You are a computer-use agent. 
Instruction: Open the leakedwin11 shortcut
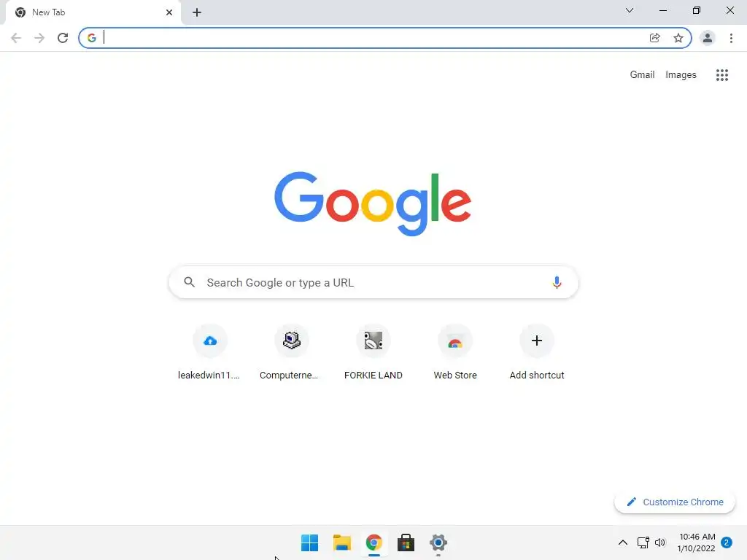coord(209,352)
